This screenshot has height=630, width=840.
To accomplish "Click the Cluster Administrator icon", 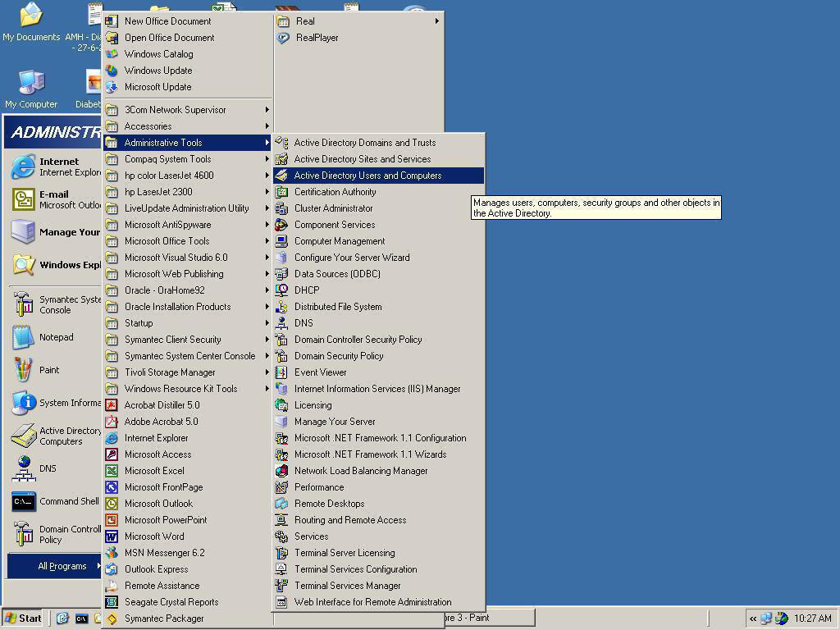I will tap(281, 208).
